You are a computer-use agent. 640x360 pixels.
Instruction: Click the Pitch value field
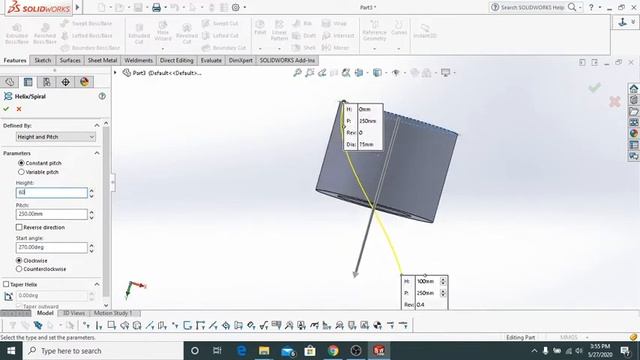52,214
